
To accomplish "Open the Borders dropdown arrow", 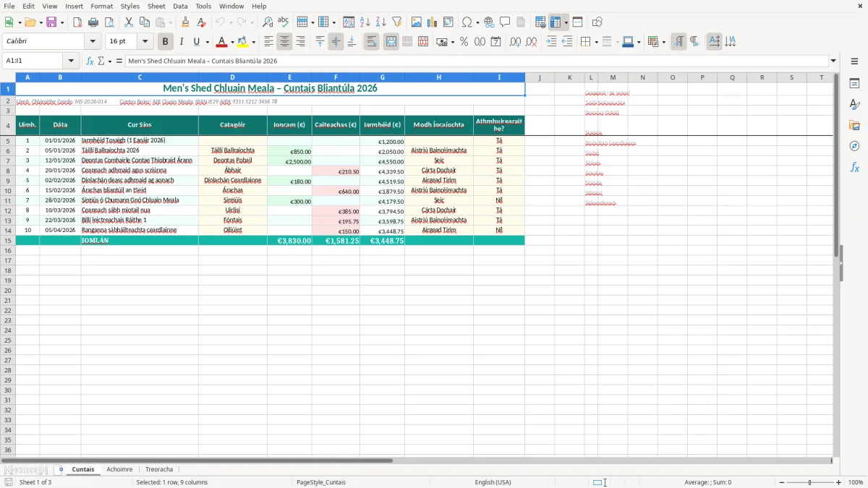I will 596,42.
